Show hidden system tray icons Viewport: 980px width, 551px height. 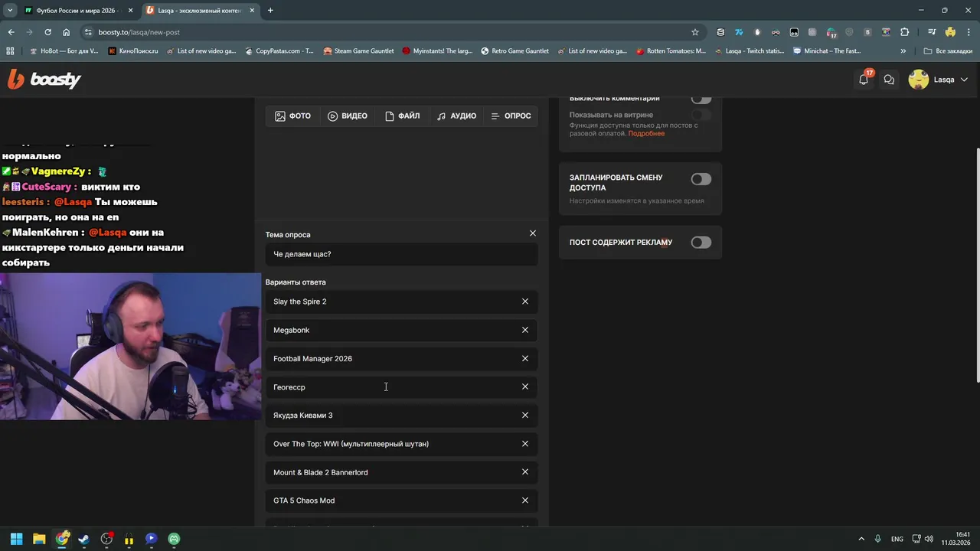(861, 539)
